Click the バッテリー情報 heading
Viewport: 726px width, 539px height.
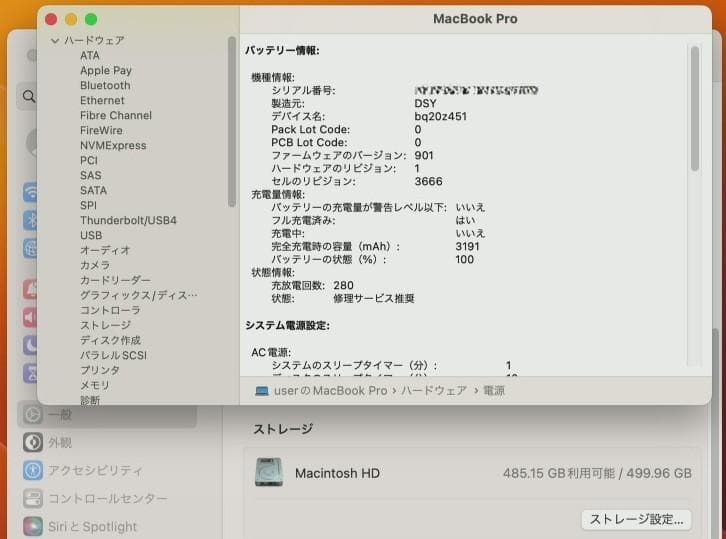coord(282,50)
